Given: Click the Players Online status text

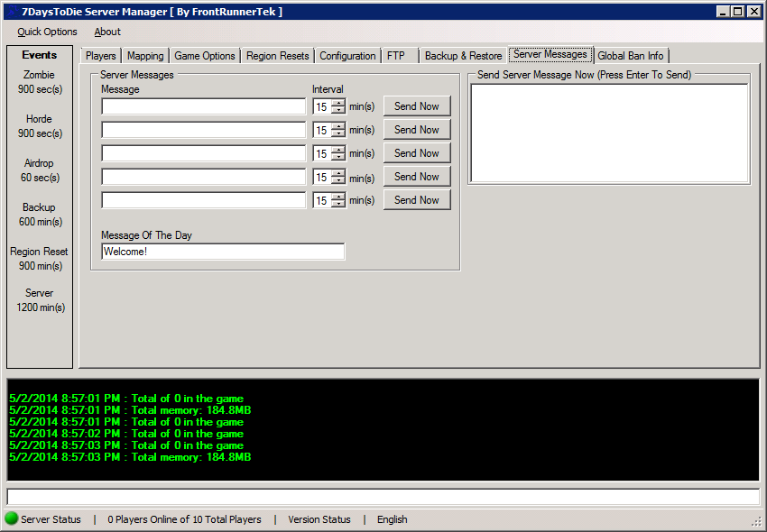Looking at the screenshot, I should pyautogui.click(x=184, y=519).
